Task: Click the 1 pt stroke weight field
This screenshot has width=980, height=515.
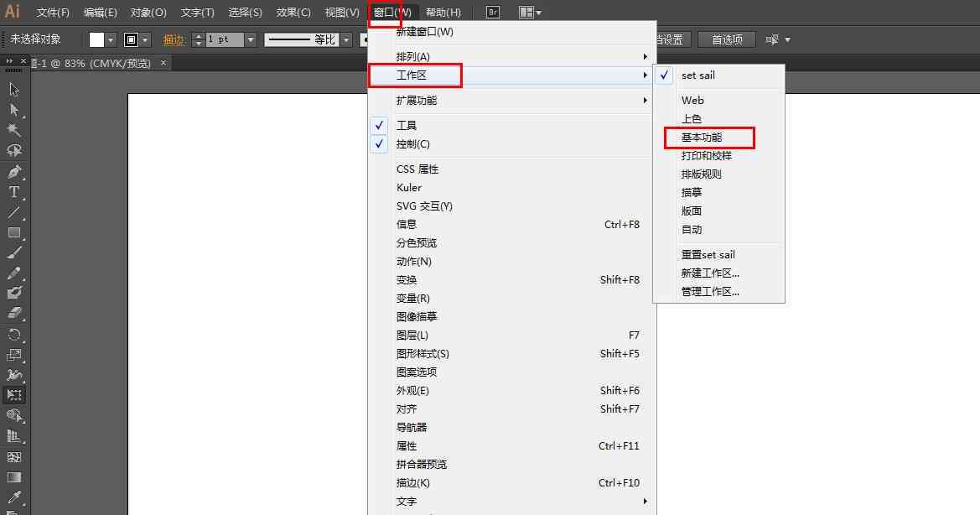Action: coord(225,40)
